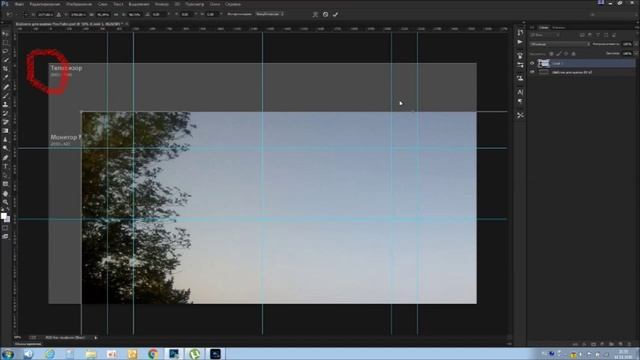Open the Image menu
This screenshot has width=640, height=360.
(x=79, y=4)
